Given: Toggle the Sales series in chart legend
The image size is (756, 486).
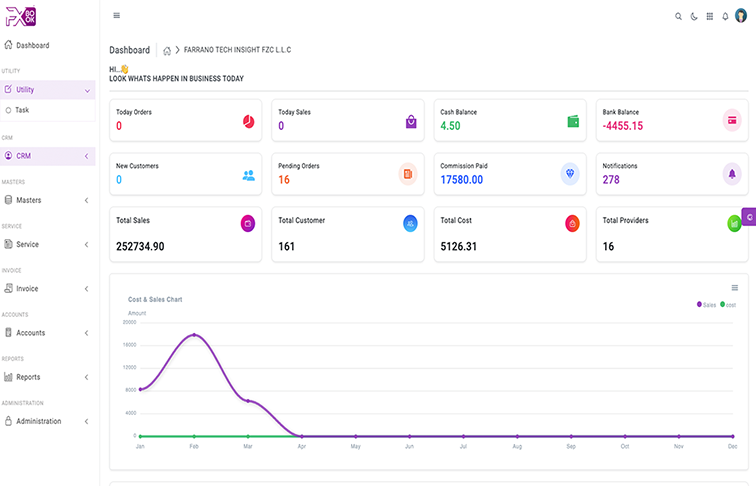Looking at the screenshot, I should pyautogui.click(x=707, y=304).
